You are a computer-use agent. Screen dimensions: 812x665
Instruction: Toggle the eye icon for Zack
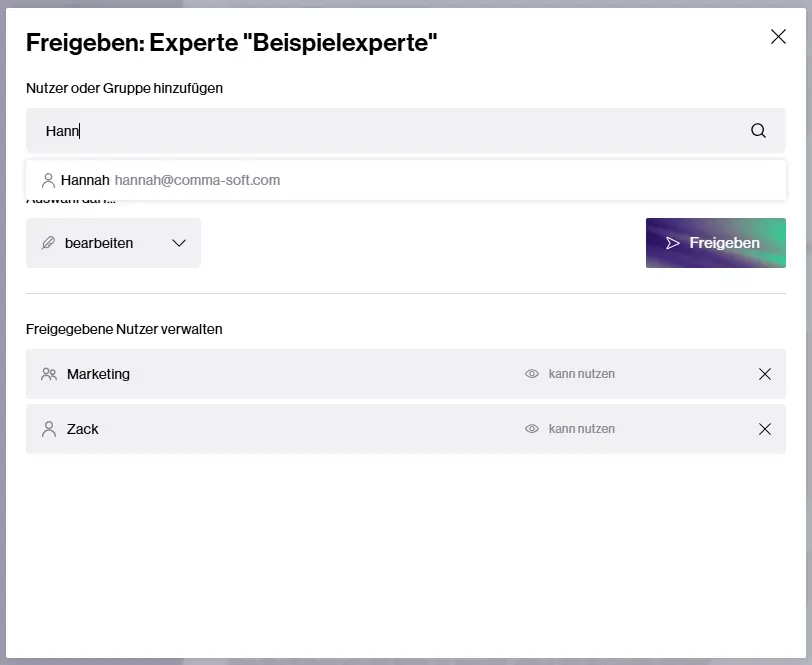pyautogui.click(x=532, y=429)
